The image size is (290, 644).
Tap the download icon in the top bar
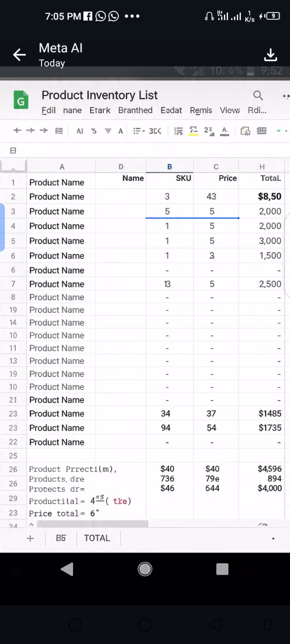click(270, 55)
